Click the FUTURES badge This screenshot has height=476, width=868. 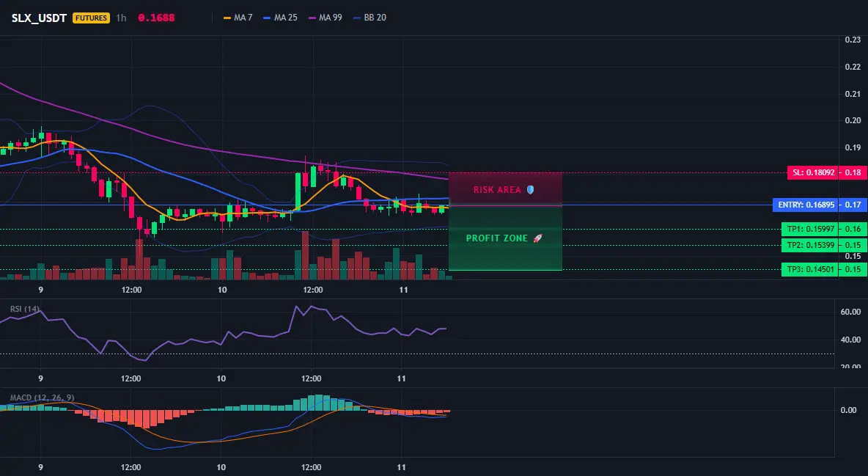coord(91,18)
